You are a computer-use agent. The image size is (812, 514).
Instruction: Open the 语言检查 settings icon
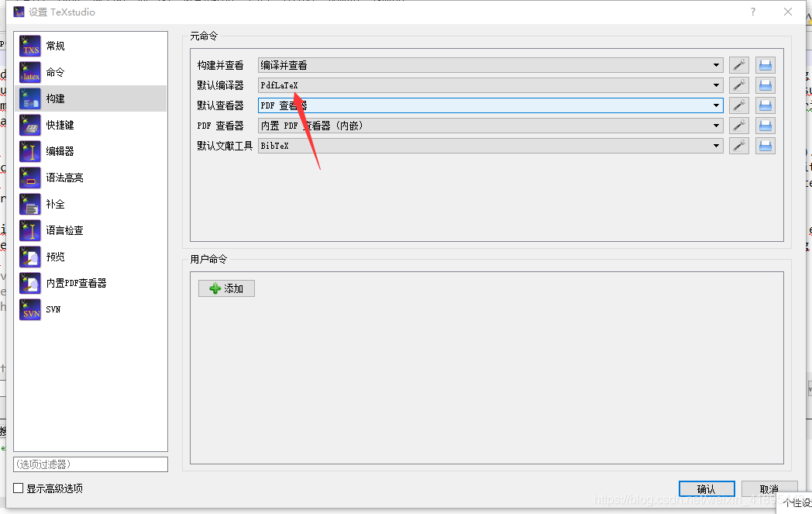tap(30, 230)
